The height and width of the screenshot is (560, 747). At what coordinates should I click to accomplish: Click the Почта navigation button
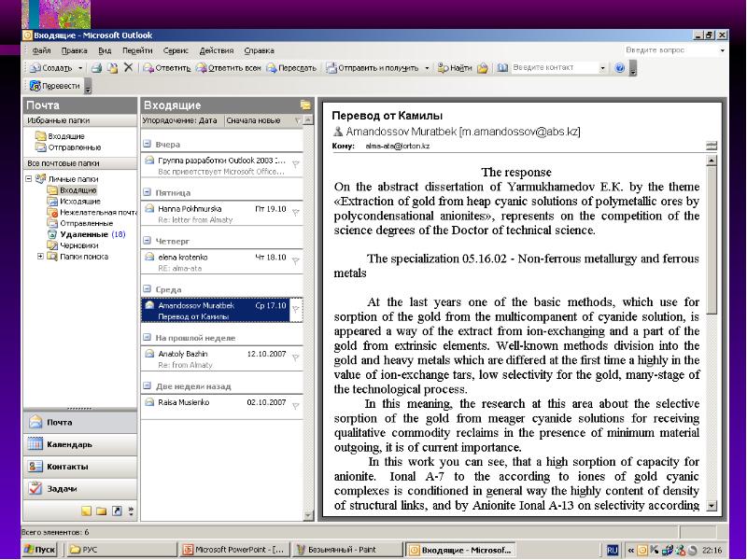[x=80, y=422]
